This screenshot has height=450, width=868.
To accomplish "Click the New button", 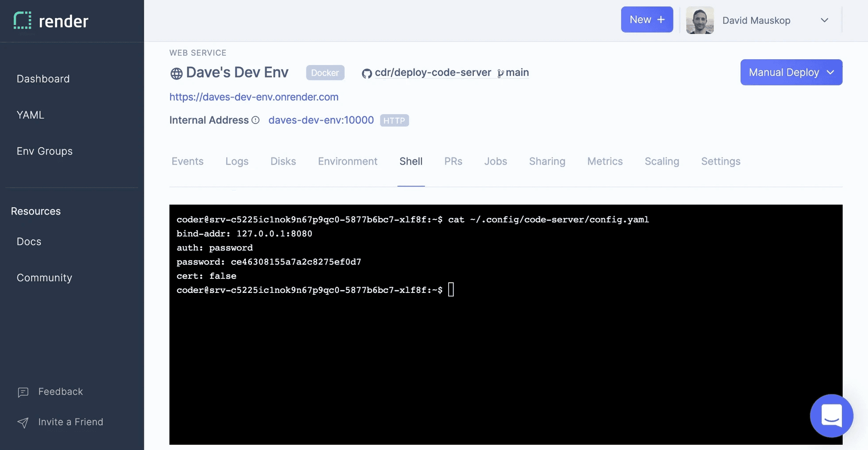I will point(647,19).
